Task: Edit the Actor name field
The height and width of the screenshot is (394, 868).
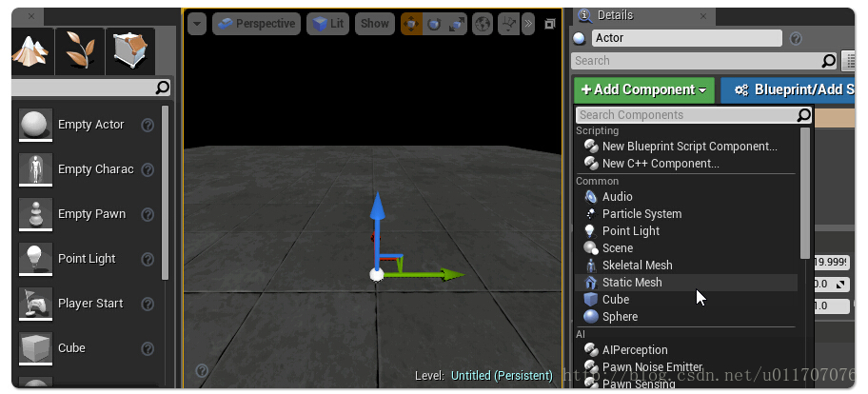Action: pyautogui.click(x=687, y=38)
